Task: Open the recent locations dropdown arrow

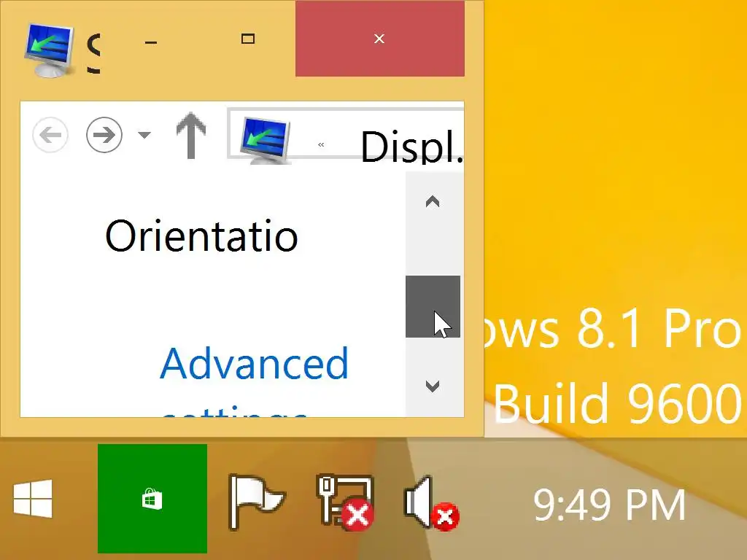Action: (x=144, y=135)
